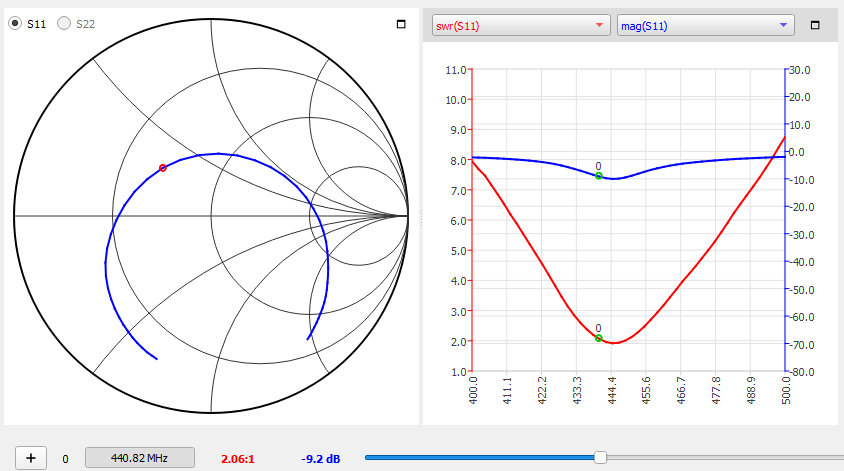844x471 pixels.
Task: Click the 440.82 MHz frequency field
Action: tap(140, 458)
